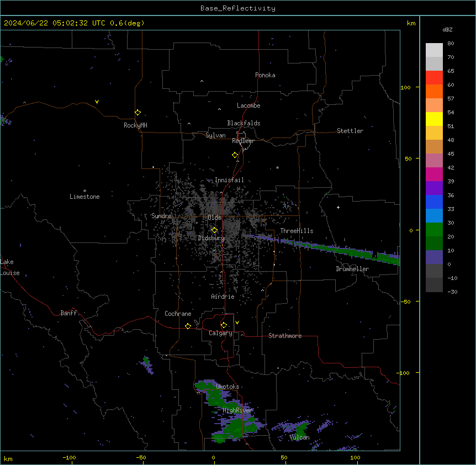Select the Limestone label

(84, 197)
